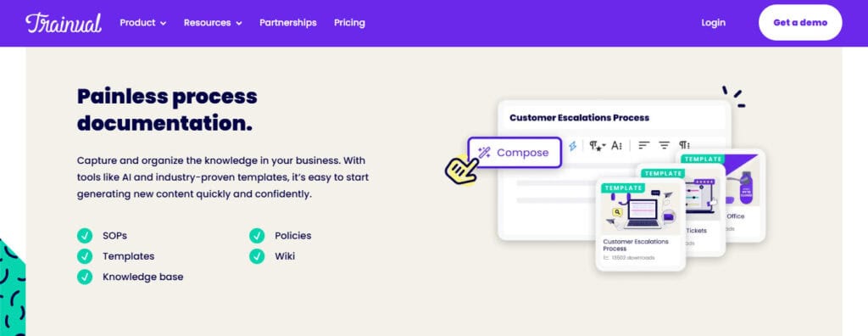Screen dimensions: 868x336
Task: Click the Get a demo button
Action: (800, 23)
